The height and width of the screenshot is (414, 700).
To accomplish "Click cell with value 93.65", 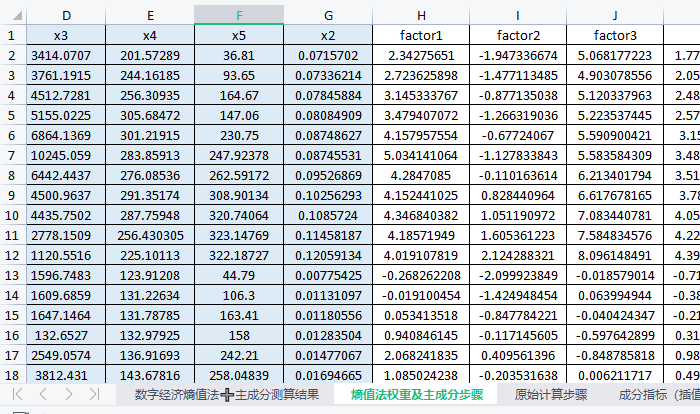I will click(x=239, y=75).
